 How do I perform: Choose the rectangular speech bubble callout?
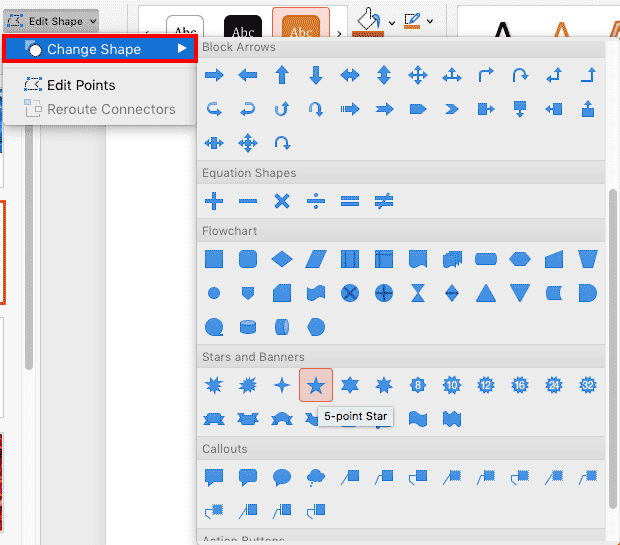tap(214, 477)
